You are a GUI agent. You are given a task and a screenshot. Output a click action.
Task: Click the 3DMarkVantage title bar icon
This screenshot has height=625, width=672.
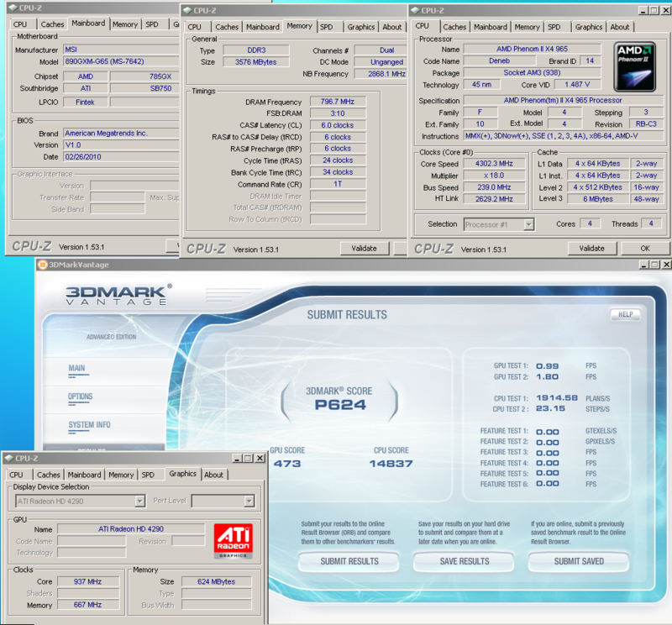click(x=41, y=266)
